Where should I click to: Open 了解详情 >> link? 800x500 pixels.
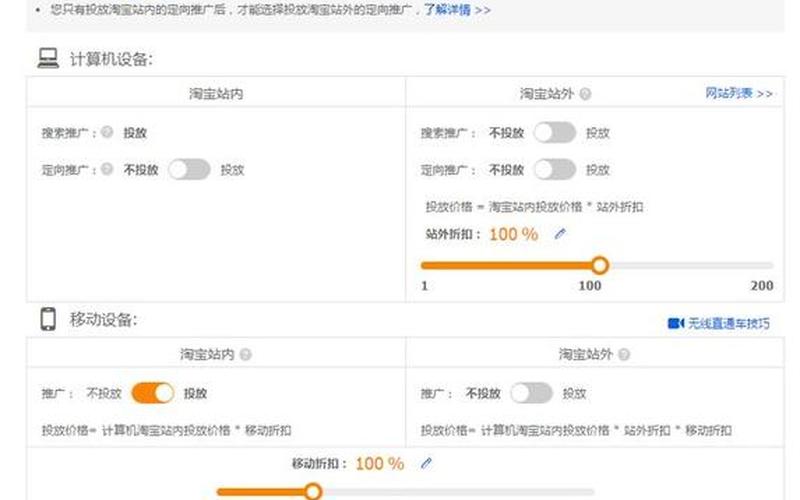457,10
